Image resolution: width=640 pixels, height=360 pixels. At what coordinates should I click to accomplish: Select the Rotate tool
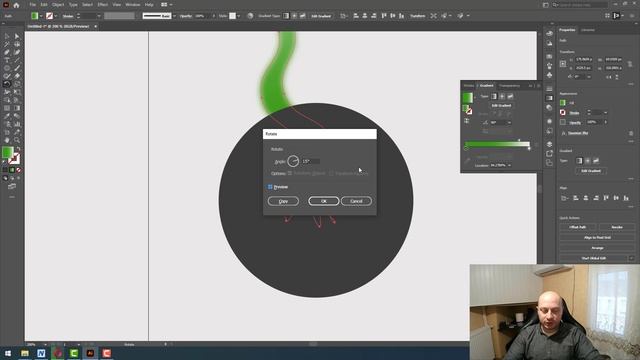click(x=7, y=84)
